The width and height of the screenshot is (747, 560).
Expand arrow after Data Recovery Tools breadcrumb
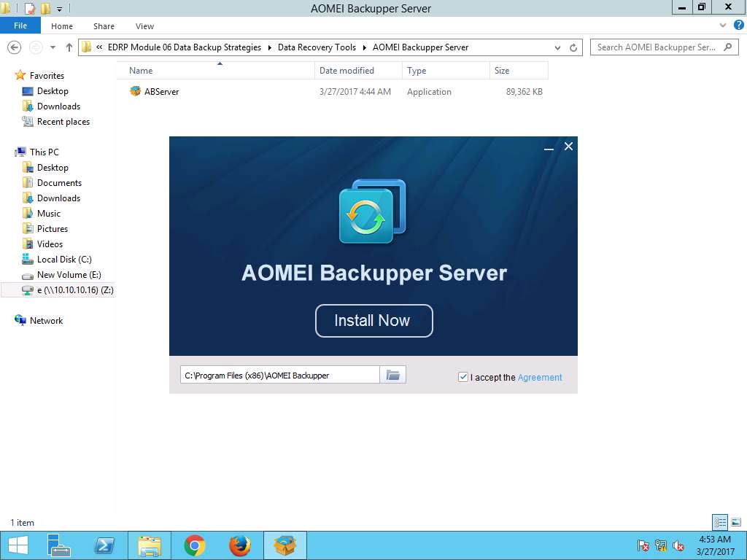pos(365,47)
